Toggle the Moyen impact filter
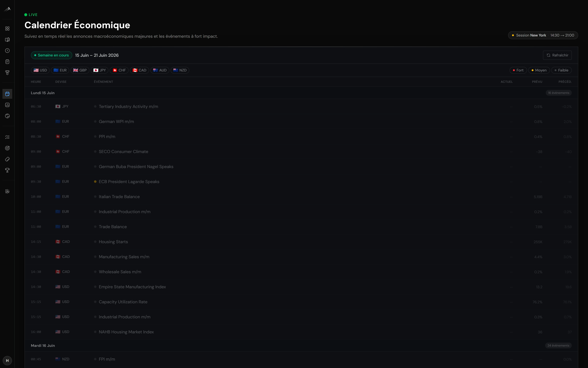This screenshot has height=368, width=588. coord(539,70)
